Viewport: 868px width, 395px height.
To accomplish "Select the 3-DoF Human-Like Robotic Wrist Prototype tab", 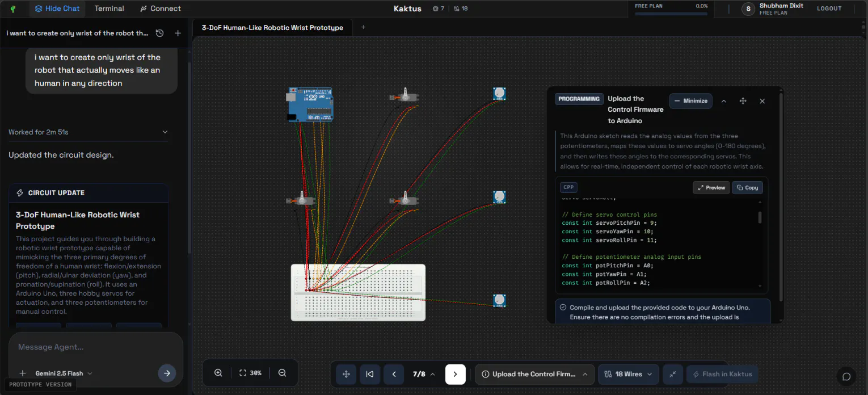I will (272, 27).
